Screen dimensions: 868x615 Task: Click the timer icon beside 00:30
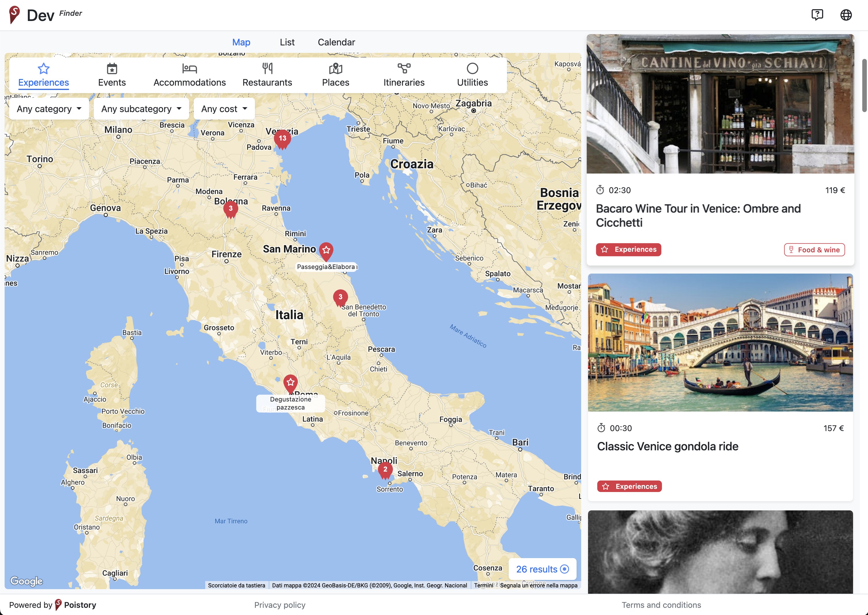pyautogui.click(x=601, y=428)
